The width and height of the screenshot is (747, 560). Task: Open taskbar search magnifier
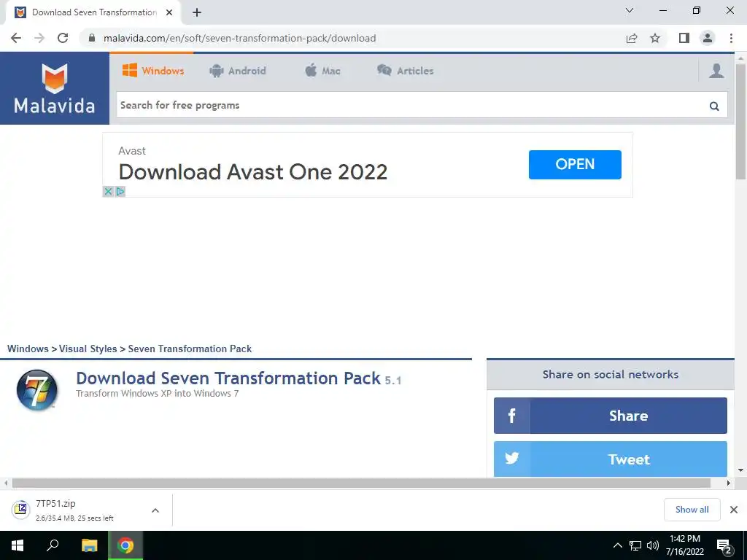(53, 545)
